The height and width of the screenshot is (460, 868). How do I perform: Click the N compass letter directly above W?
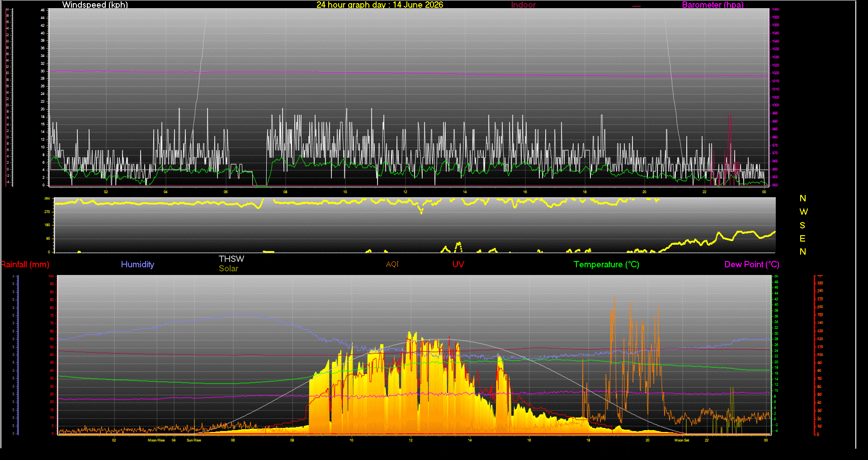tap(803, 198)
